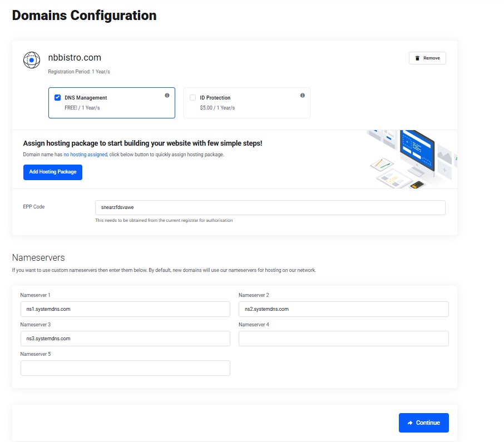Click the 'Registration Period: 1 Year/s' text
Screen dimensions: 504x442
click(79, 72)
